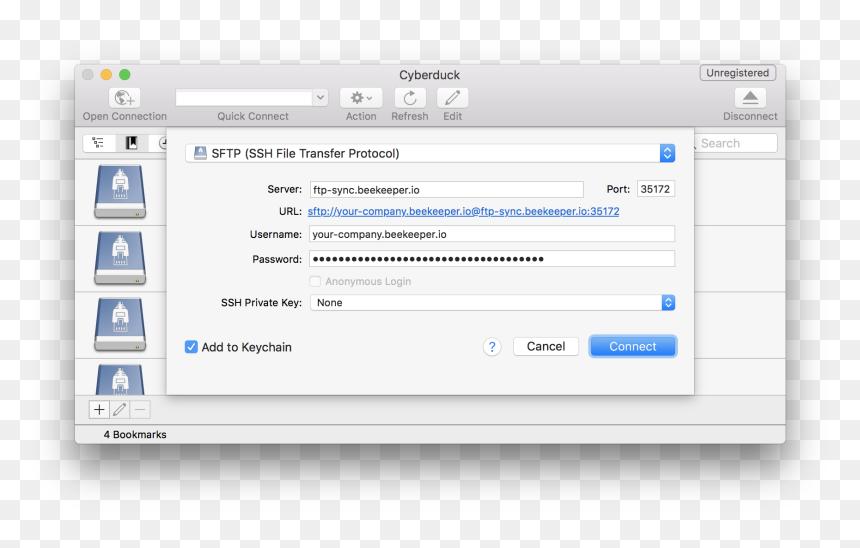Select the first bookmark drive icon

point(120,191)
